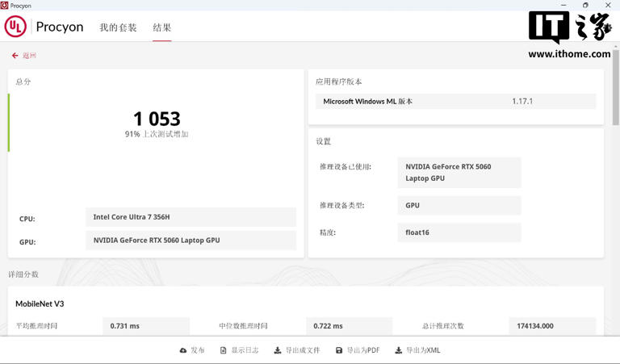Click the save icon beside 导出为PDF
The height and width of the screenshot is (364, 620).
[340, 350]
